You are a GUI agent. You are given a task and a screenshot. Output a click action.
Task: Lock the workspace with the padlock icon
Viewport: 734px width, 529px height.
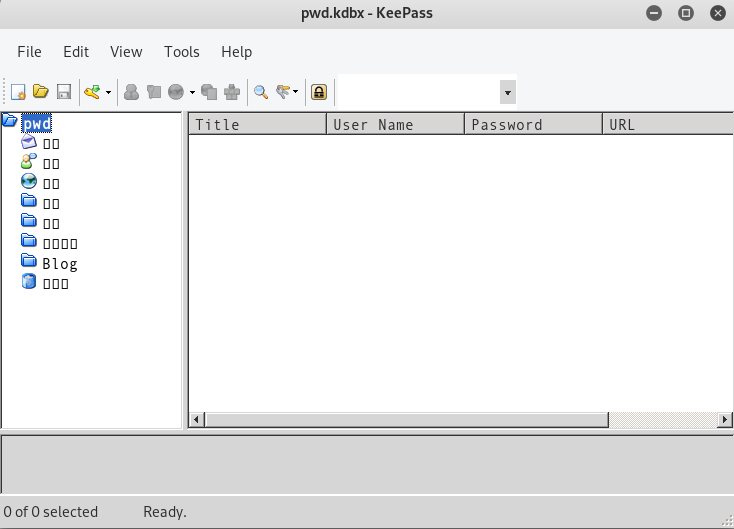pos(319,92)
